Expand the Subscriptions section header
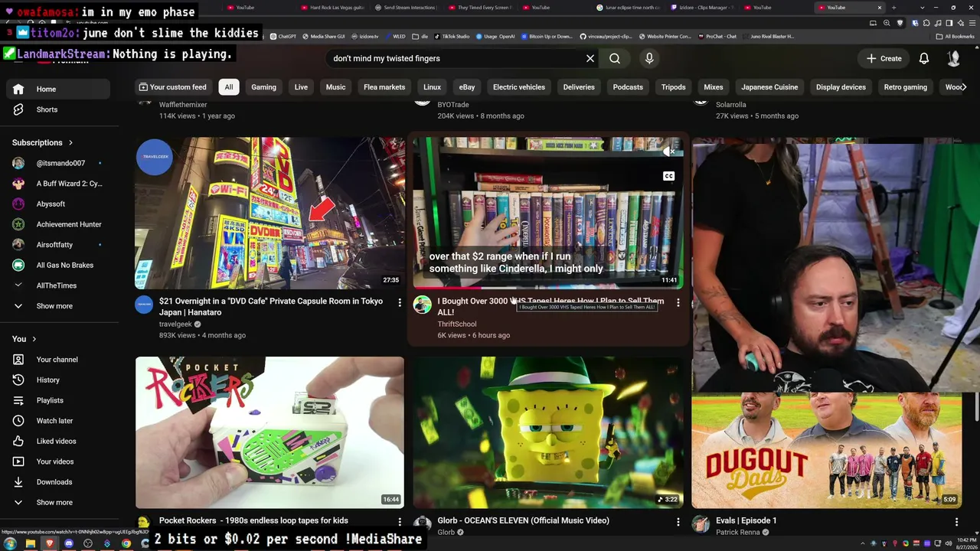 pyautogui.click(x=43, y=142)
